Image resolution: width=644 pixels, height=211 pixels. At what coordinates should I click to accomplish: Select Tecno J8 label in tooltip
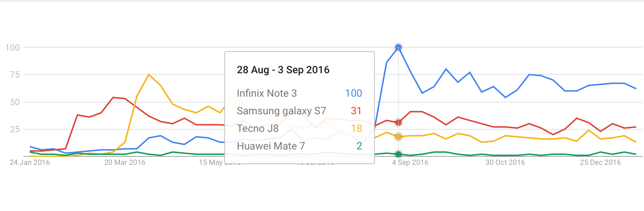click(257, 129)
